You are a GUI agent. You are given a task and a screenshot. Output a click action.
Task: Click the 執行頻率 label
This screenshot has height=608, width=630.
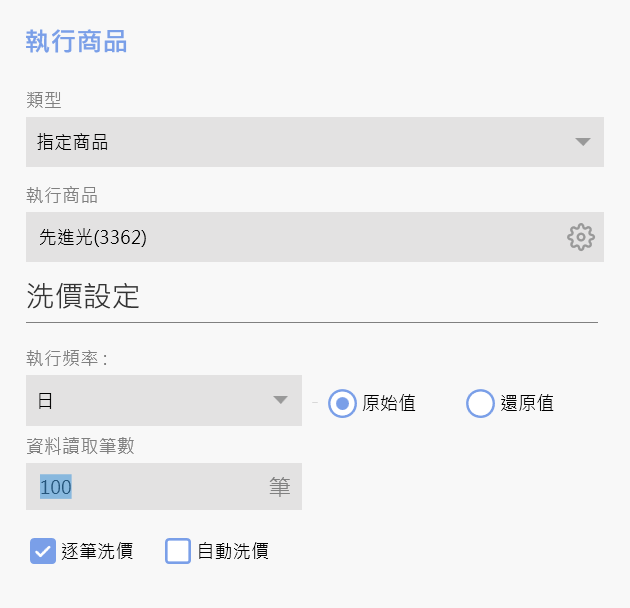tap(66, 358)
